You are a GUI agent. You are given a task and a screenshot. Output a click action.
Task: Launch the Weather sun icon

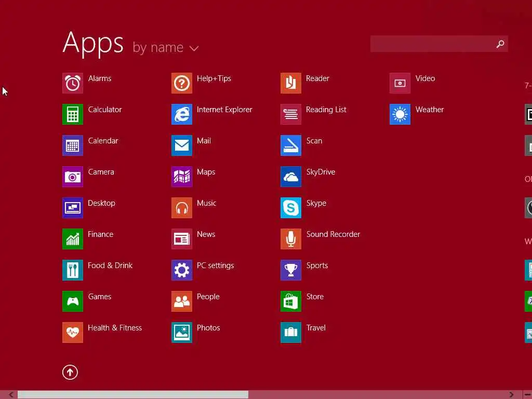point(400,114)
